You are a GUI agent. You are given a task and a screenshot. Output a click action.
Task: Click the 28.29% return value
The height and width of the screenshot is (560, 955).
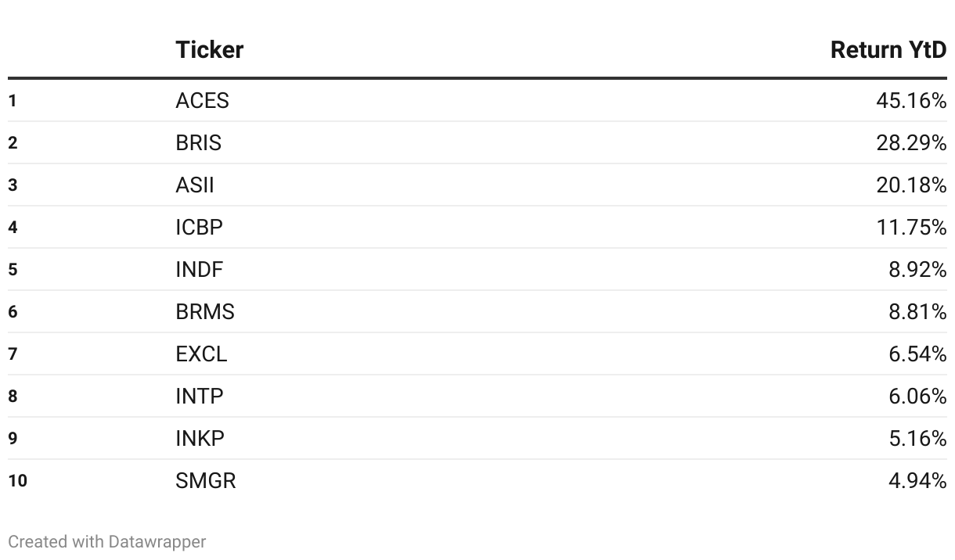tap(911, 143)
